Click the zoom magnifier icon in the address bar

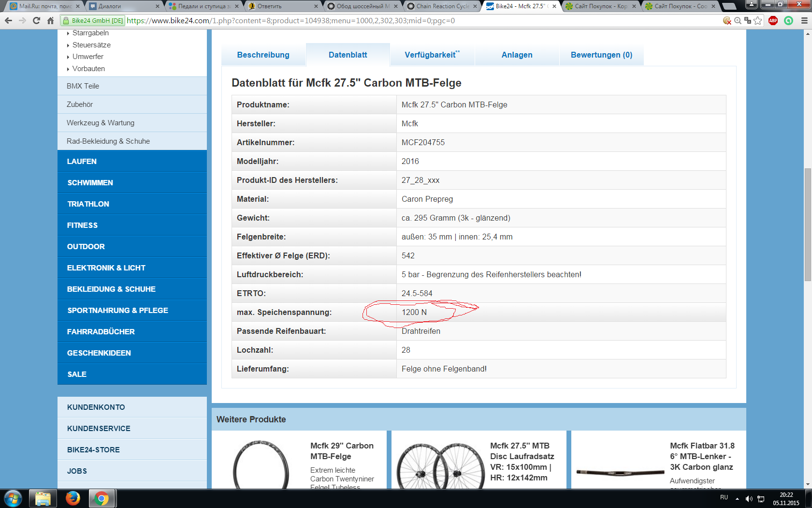tap(738, 20)
